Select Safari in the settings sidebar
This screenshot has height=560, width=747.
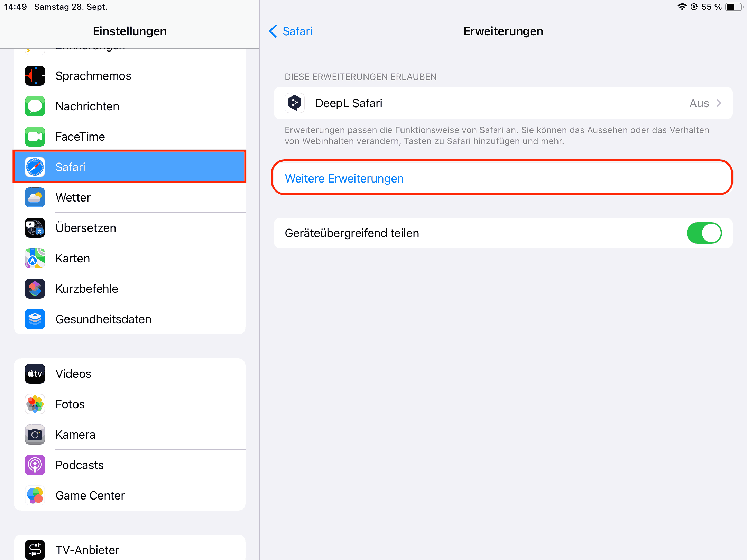point(129,167)
